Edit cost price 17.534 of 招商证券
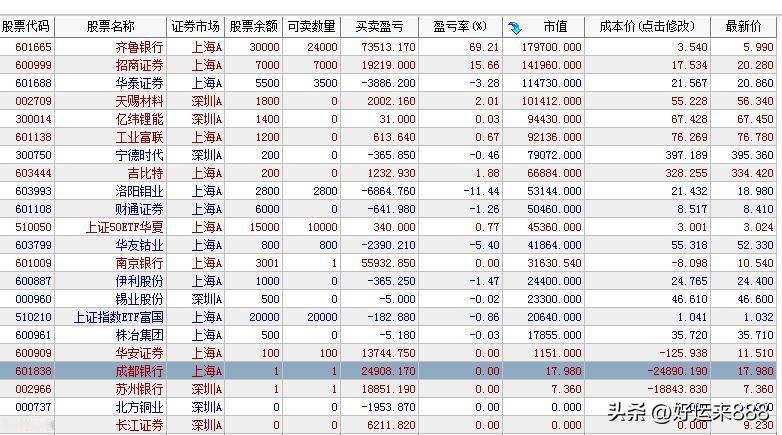This screenshot has height=435, width=782. [x=689, y=65]
